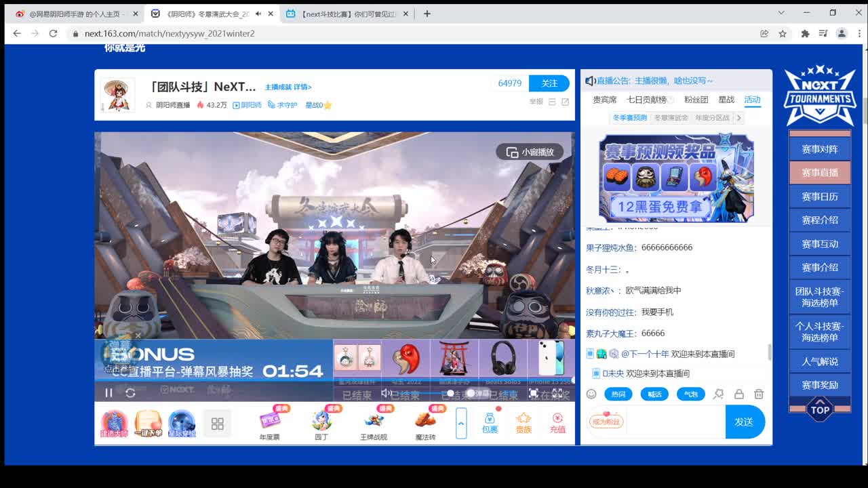
Task: Open the share icon in stream header
Action: [x=566, y=102]
